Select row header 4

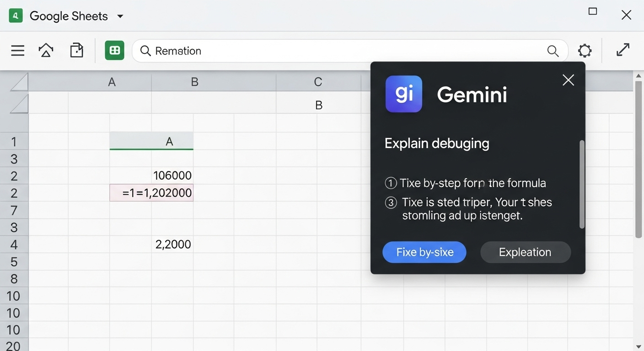point(14,245)
